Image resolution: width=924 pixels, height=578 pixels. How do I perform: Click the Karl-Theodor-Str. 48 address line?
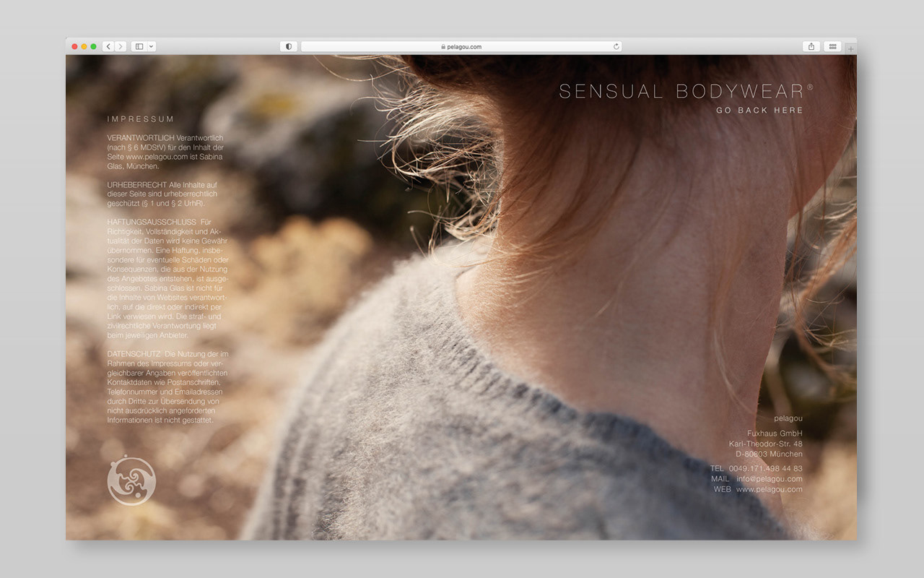[x=765, y=444]
